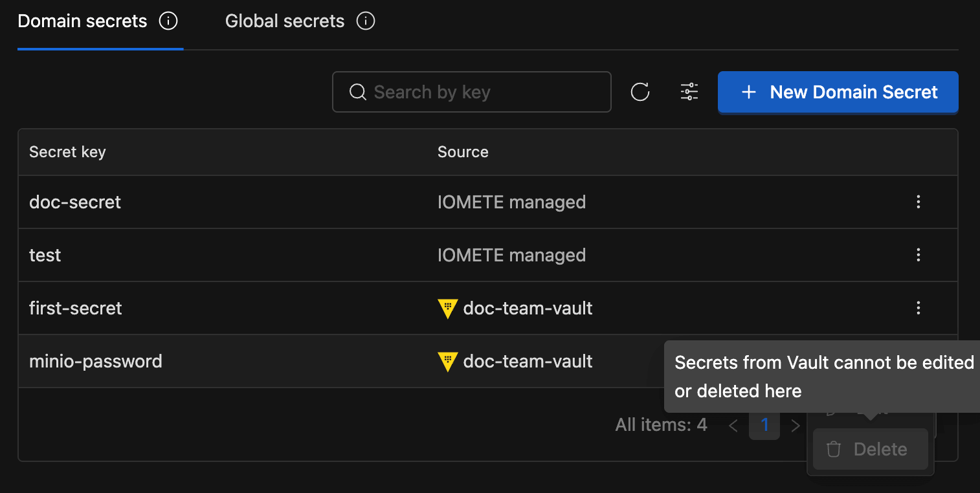Screen dimensions: 980x493
Task: Click the previous page arrow
Action: (733, 425)
